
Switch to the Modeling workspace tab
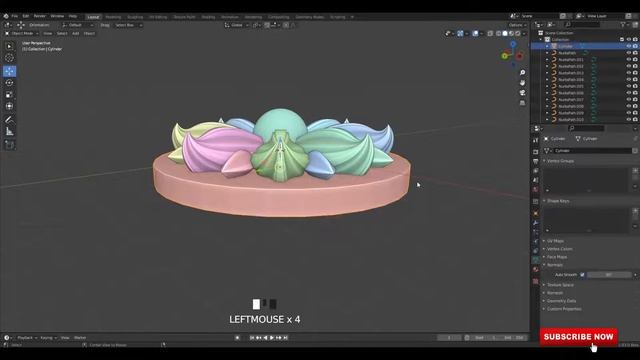(x=113, y=17)
